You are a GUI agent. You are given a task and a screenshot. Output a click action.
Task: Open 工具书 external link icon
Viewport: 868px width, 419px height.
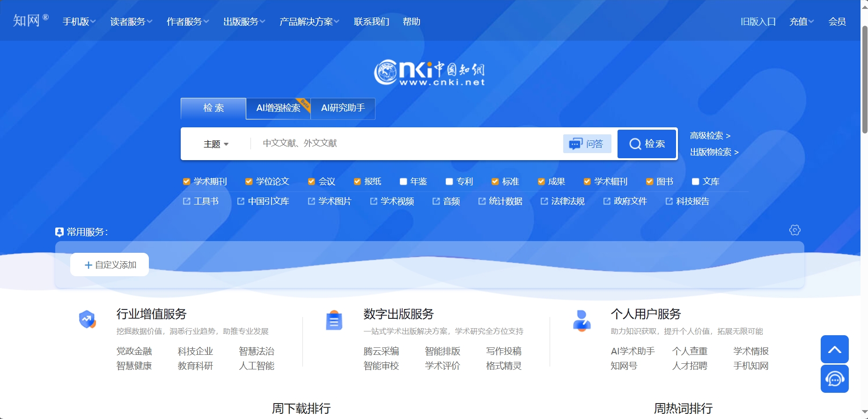[187, 201]
